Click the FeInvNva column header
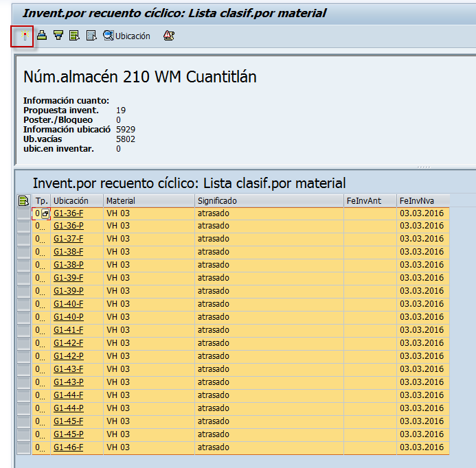The width and height of the screenshot is (476, 468). (422, 200)
